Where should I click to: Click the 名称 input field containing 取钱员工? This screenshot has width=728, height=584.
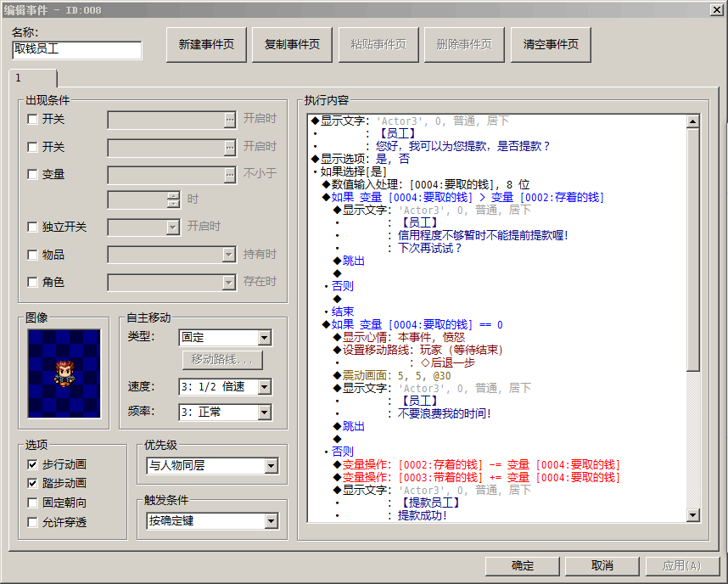[77, 50]
